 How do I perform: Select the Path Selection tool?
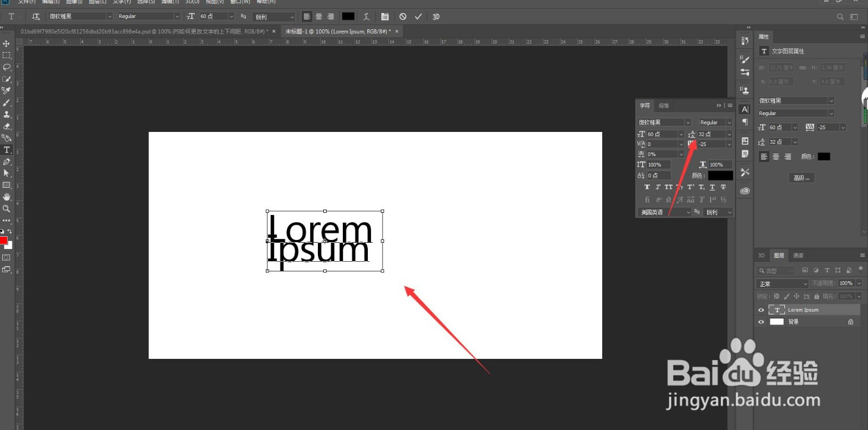click(7, 173)
